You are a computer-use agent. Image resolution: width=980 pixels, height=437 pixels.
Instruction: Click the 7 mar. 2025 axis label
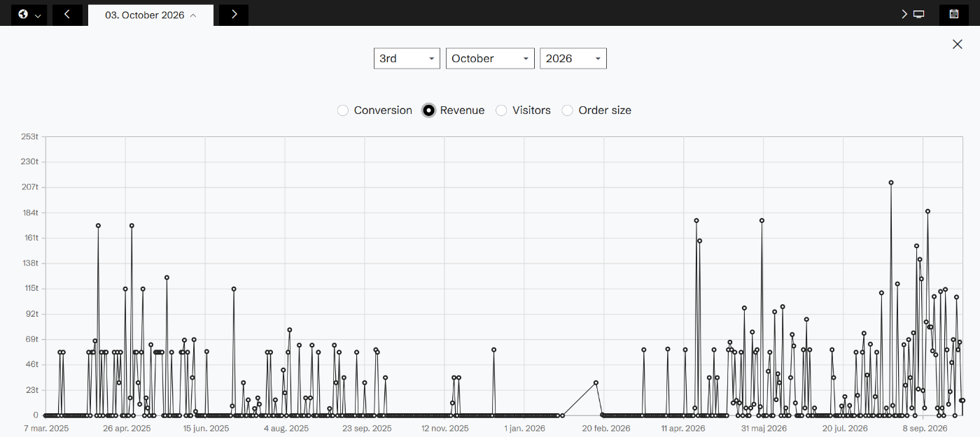coord(46,428)
